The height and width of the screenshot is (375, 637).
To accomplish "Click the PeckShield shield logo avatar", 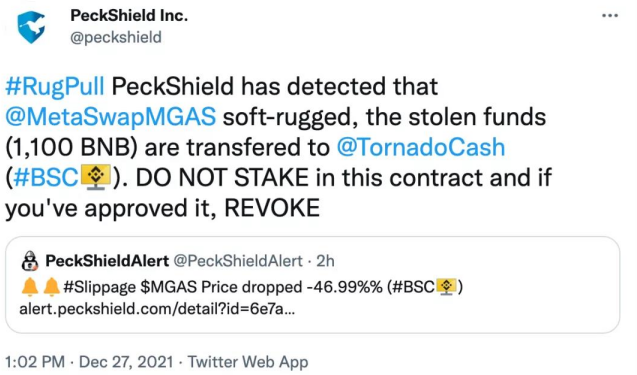I will click(x=31, y=27).
